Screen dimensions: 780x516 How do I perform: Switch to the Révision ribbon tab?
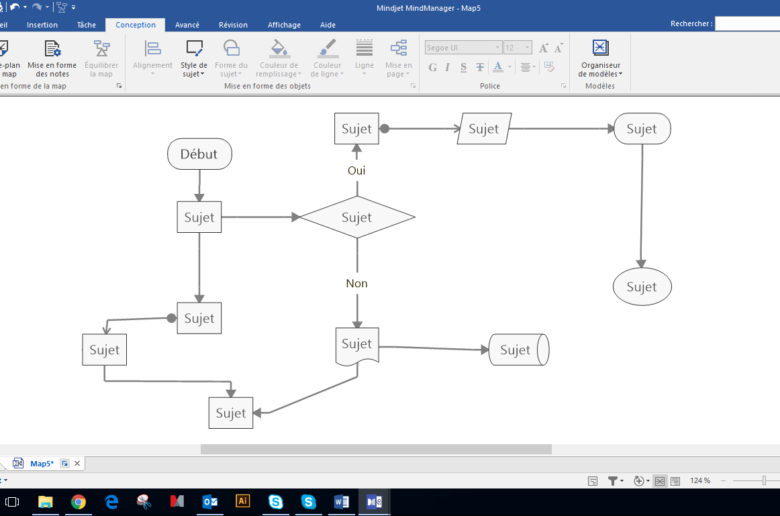[x=233, y=24]
